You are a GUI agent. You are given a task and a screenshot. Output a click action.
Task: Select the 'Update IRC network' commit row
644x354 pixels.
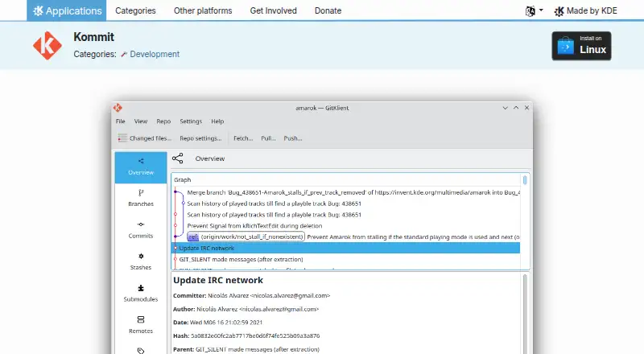(x=346, y=248)
